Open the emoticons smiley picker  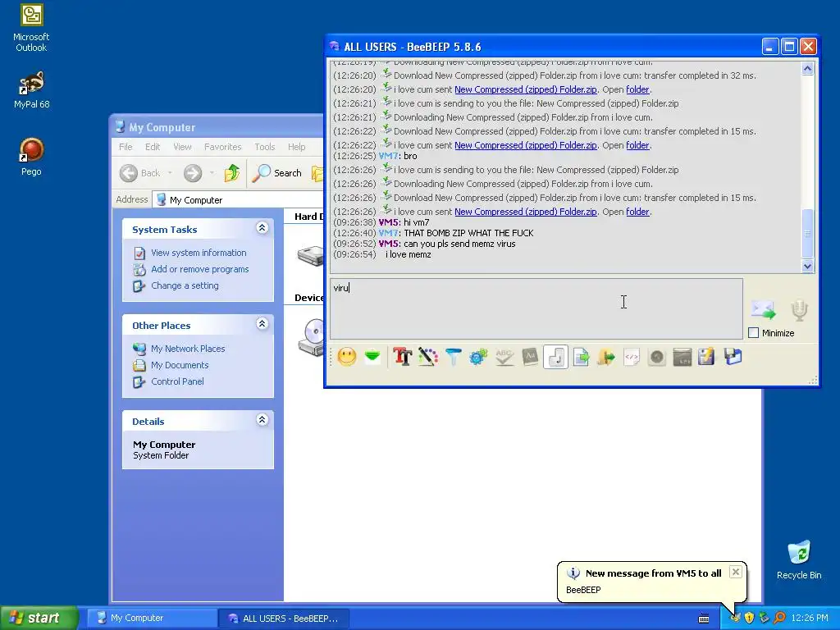[347, 357]
